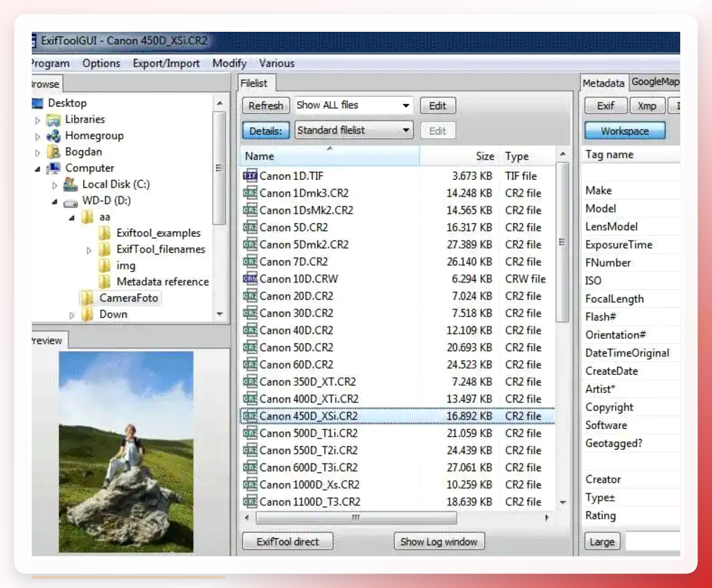Image resolution: width=712 pixels, height=588 pixels.
Task: Select the Metadata tab
Action: click(604, 83)
